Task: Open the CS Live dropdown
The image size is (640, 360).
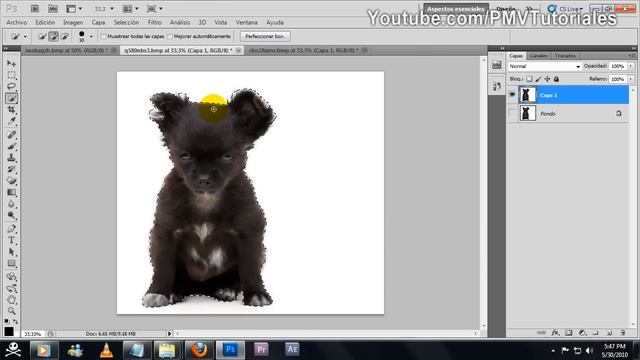Action: pos(566,9)
